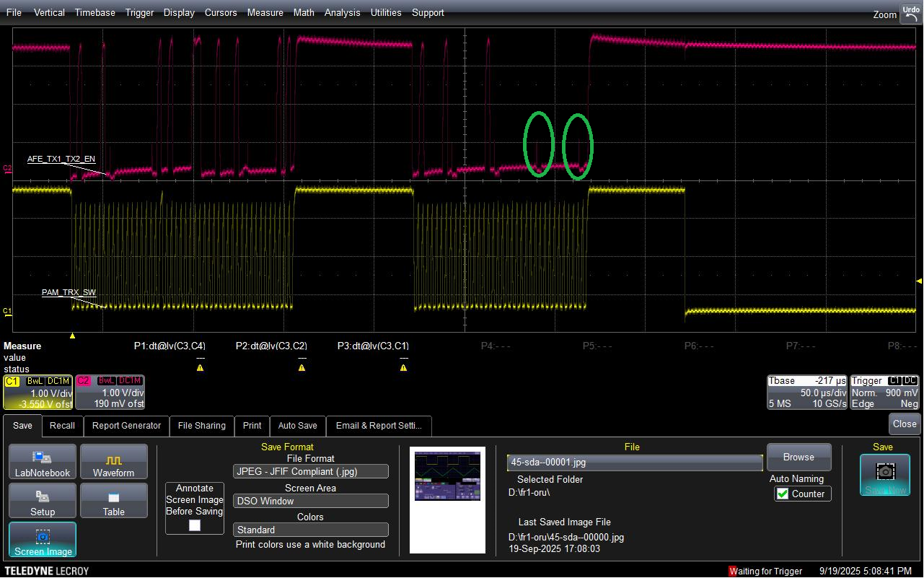The image size is (924, 578).
Task: Toggle the Auto Naming Counter checkbox
Action: pyautogui.click(x=783, y=494)
